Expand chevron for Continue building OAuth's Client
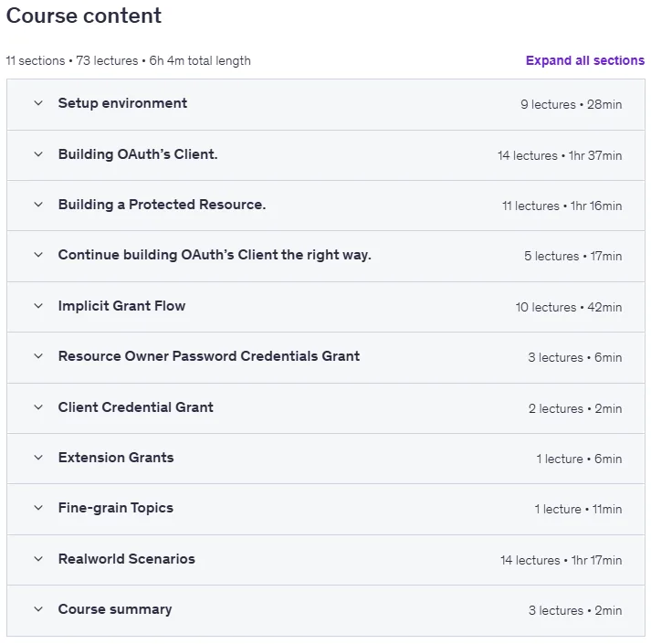Viewport: 651px width, 644px height. pos(38,255)
